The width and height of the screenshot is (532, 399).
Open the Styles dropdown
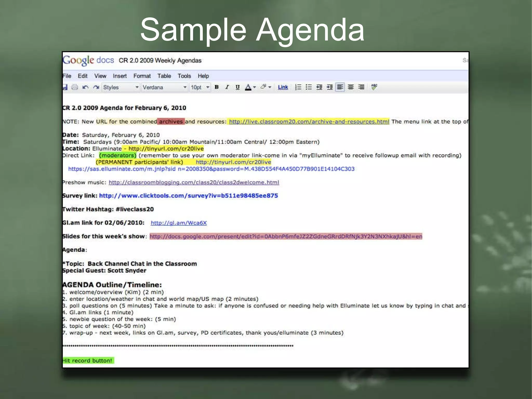click(x=121, y=87)
